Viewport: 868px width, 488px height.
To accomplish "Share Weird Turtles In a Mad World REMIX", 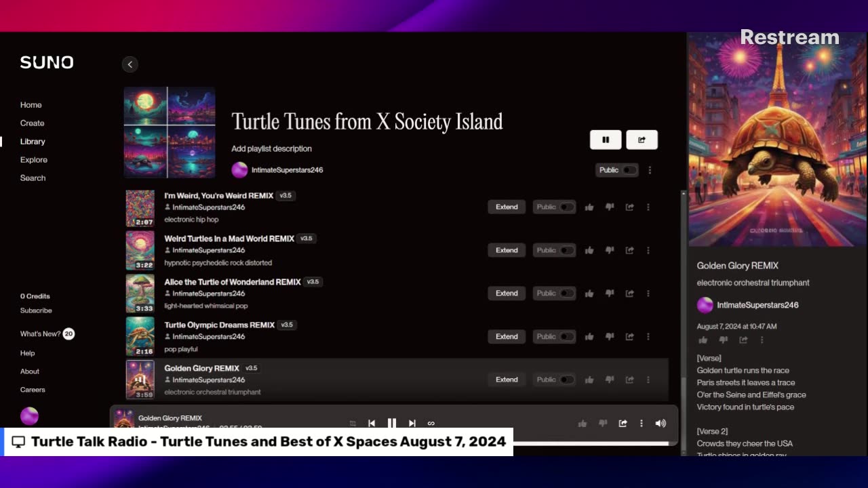I will [x=629, y=250].
